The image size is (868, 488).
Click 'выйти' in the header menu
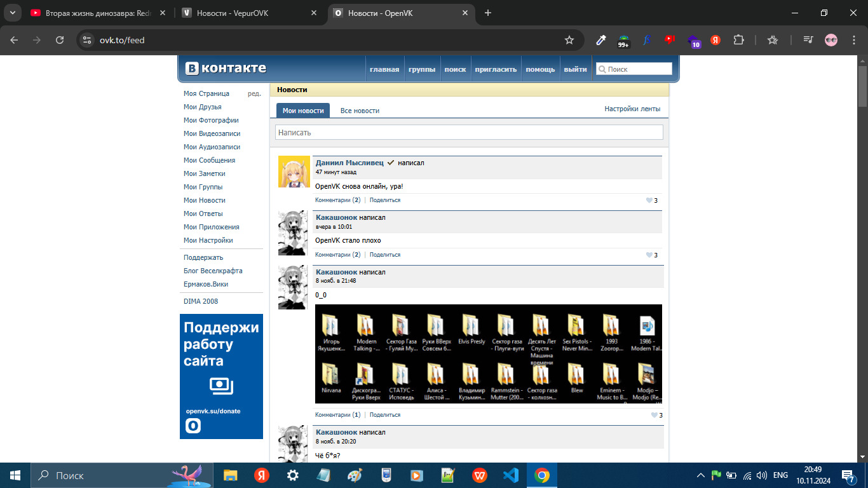click(x=575, y=69)
